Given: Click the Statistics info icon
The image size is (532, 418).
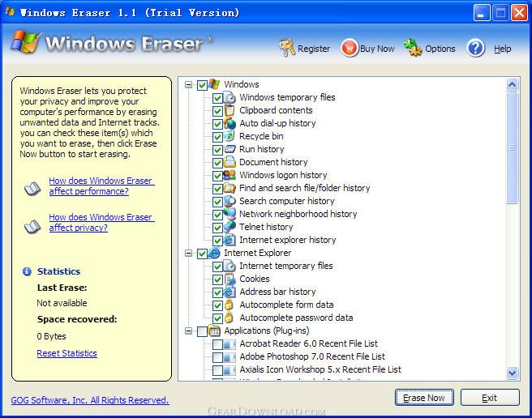Looking at the screenshot, I should 27,271.
